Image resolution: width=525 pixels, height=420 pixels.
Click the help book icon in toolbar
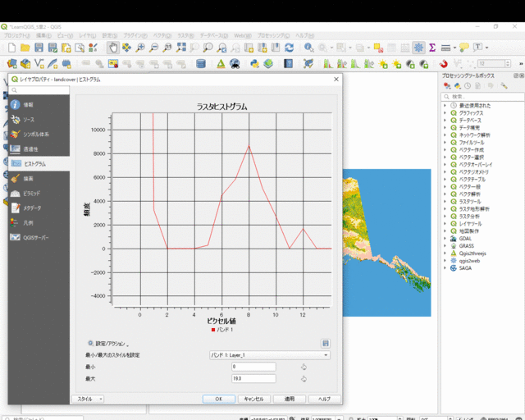pos(288,64)
